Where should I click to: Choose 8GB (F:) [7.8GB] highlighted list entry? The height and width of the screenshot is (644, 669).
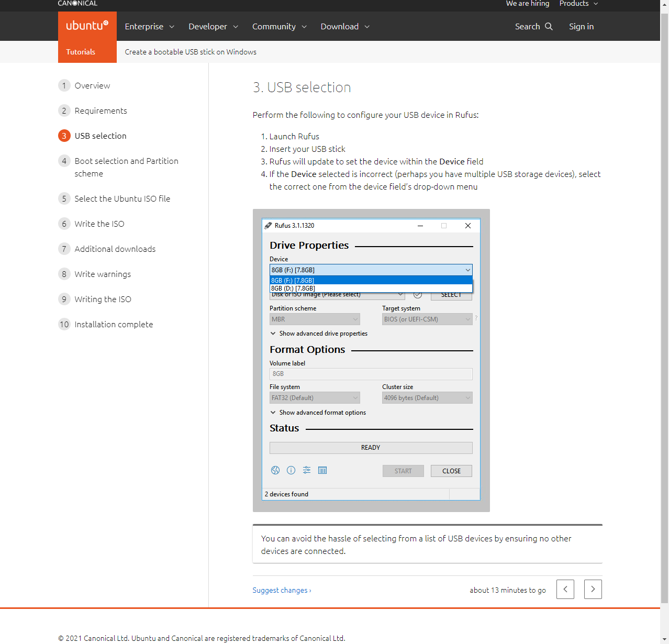point(371,280)
